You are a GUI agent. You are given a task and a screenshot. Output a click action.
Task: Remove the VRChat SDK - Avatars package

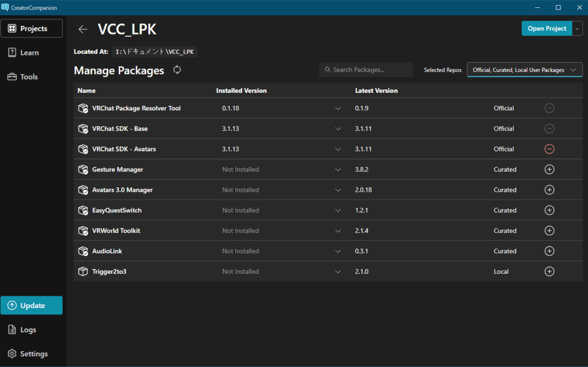click(549, 149)
